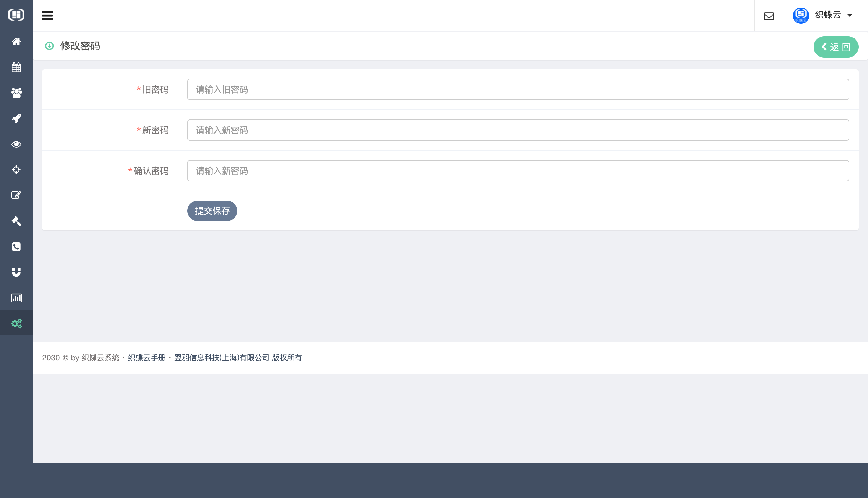Click the 返回 back button
The image size is (868, 498).
[835, 47]
